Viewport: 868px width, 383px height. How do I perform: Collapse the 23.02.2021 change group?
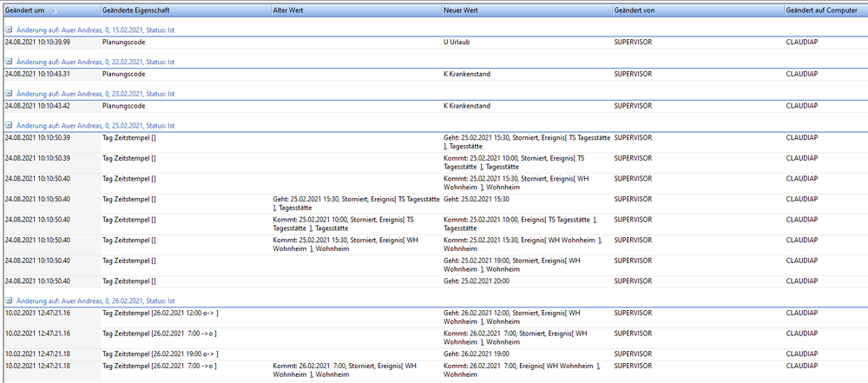pyautogui.click(x=9, y=94)
